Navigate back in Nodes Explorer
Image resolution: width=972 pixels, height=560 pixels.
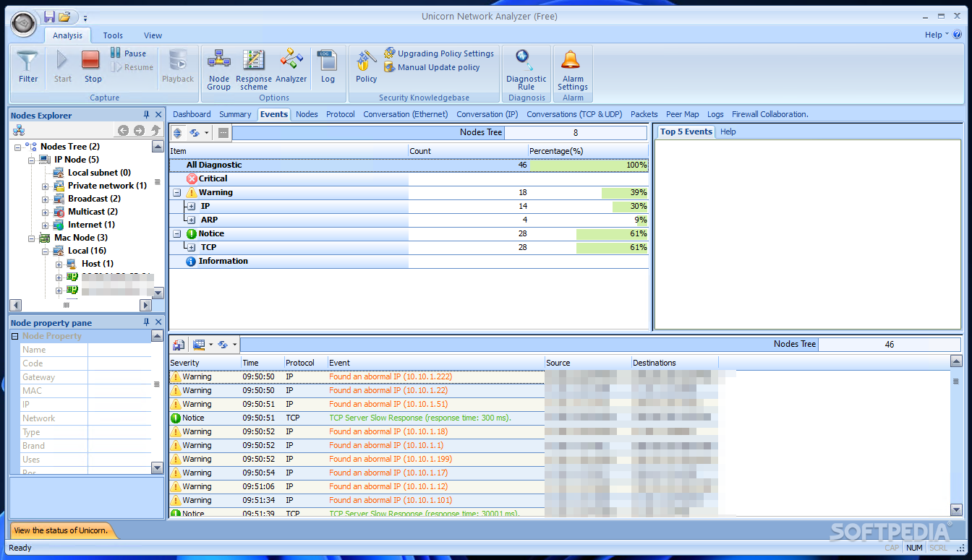coord(123,131)
